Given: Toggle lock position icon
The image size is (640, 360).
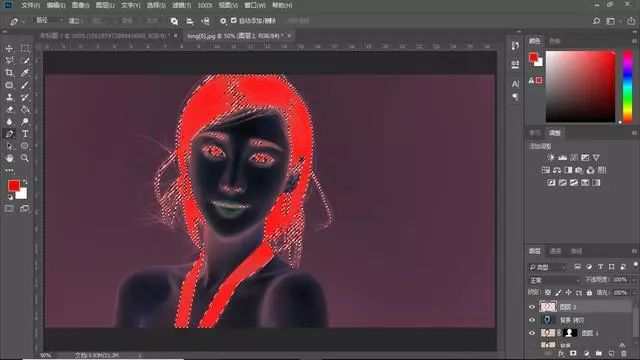Looking at the screenshot, I should coord(568,293).
